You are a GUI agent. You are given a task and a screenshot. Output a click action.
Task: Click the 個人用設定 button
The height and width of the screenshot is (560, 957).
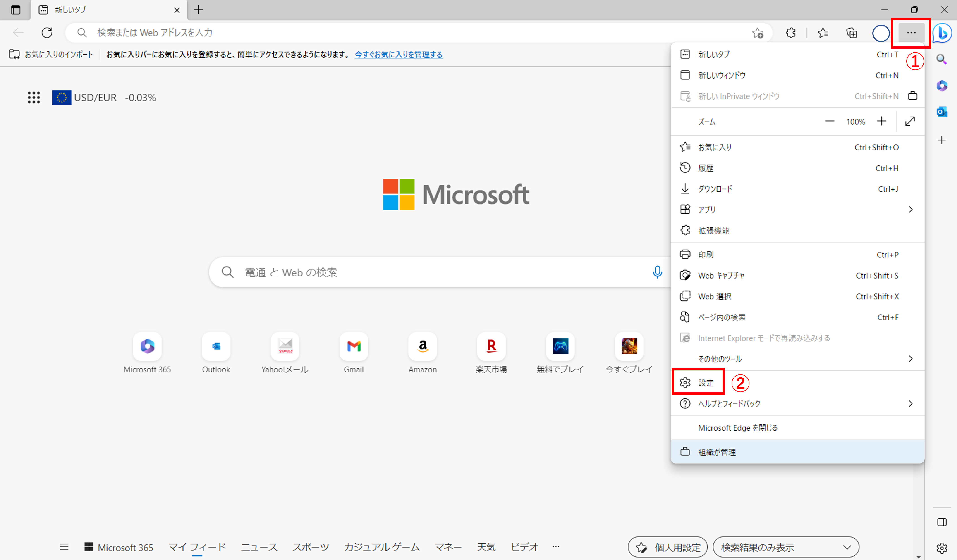668,547
